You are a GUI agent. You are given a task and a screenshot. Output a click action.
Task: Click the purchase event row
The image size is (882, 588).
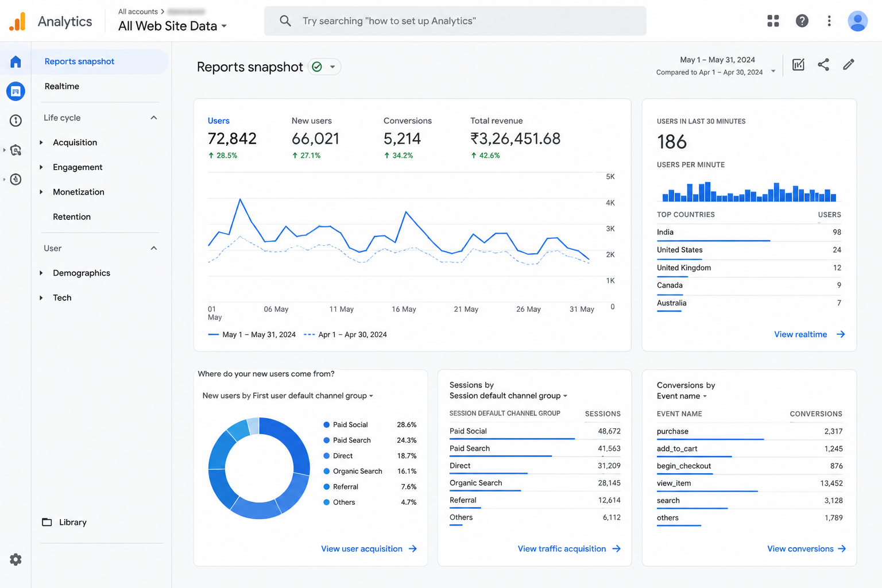tap(749, 432)
